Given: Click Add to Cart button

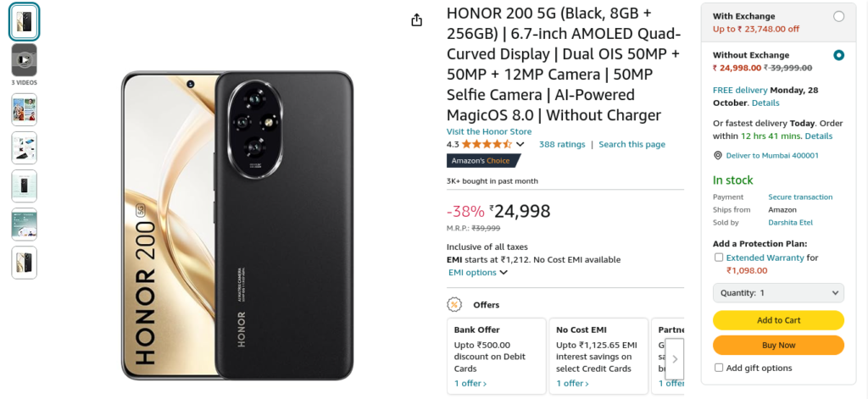Looking at the screenshot, I should pyautogui.click(x=778, y=320).
